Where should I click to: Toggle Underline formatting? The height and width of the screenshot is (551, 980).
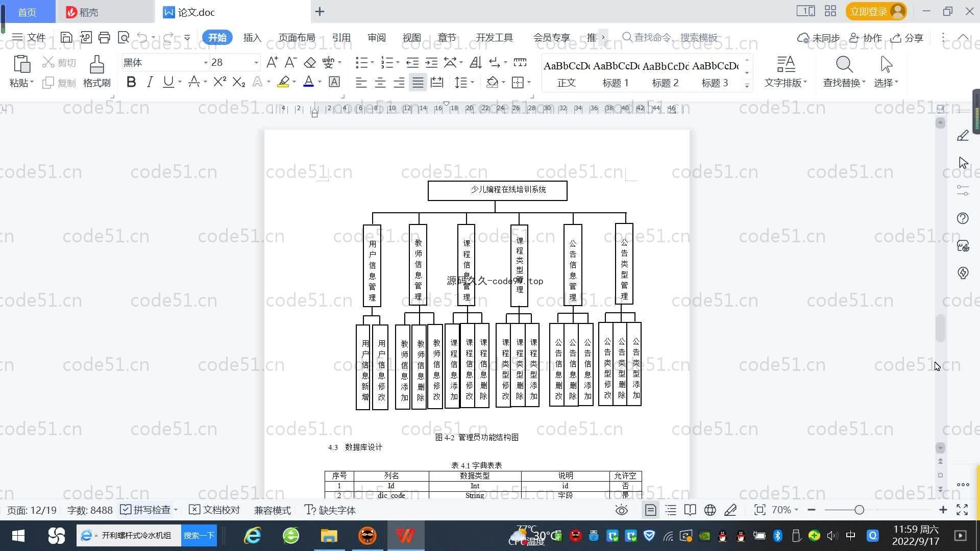(x=168, y=82)
